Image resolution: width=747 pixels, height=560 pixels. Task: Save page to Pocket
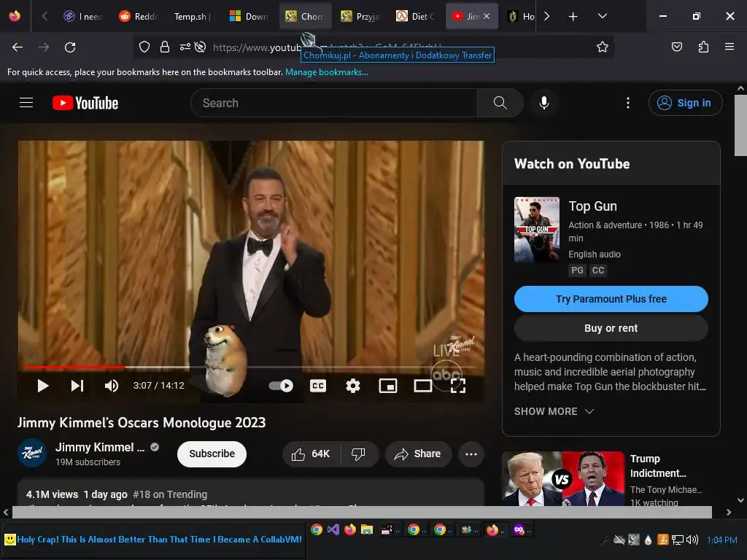[x=676, y=47]
